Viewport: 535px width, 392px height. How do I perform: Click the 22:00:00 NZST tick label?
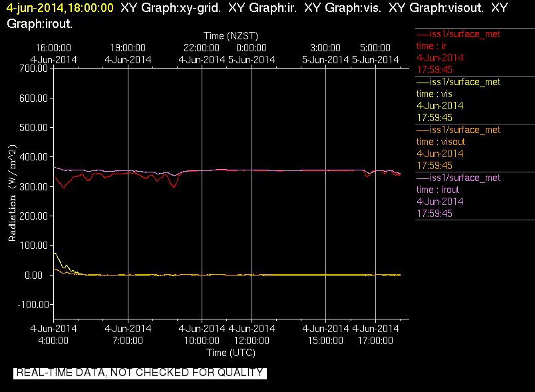202,48
